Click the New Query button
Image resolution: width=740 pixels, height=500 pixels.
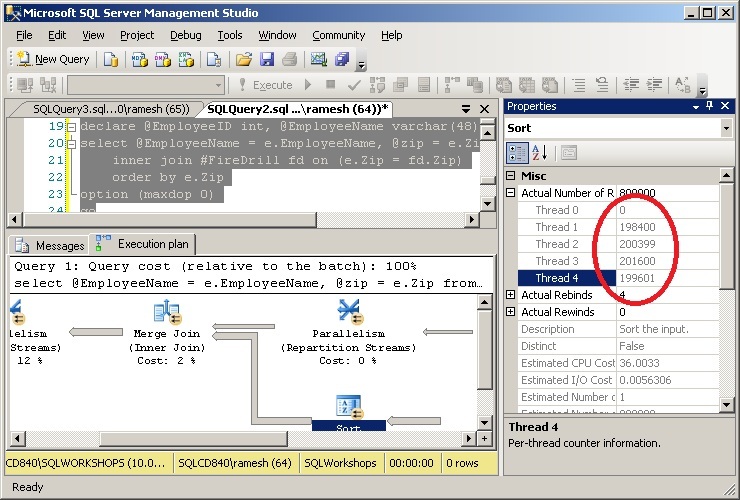coord(53,59)
